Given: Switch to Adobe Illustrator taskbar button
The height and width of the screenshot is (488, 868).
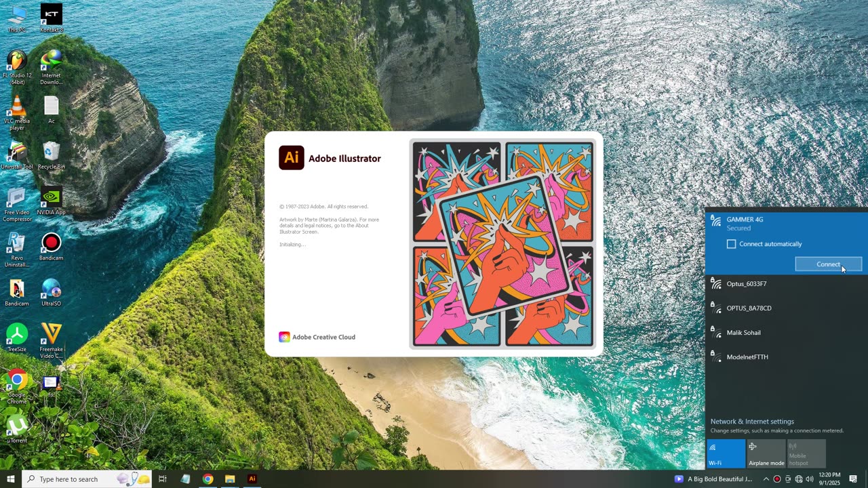Looking at the screenshot, I should 252,479.
